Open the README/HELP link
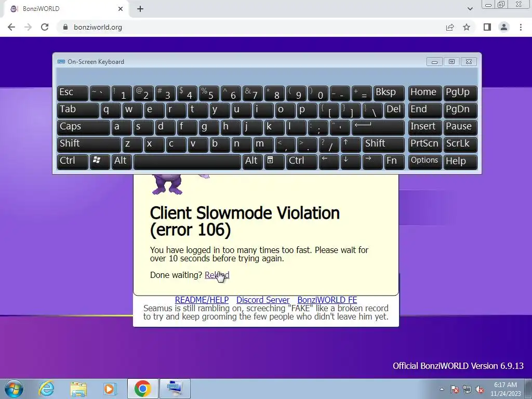The width and height of the screenshot is (532, 399). click(x=202, y=300)
